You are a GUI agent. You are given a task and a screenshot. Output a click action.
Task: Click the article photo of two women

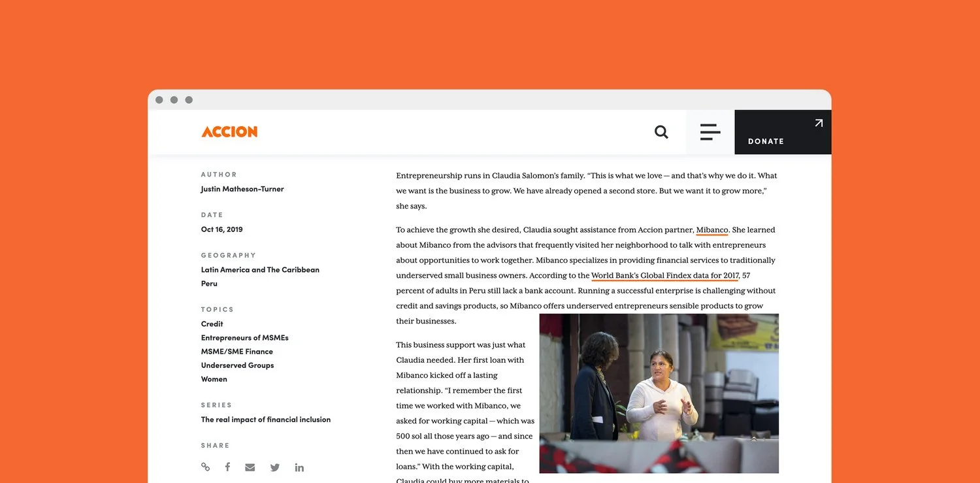pyautogui.click(x=659, y=393)
